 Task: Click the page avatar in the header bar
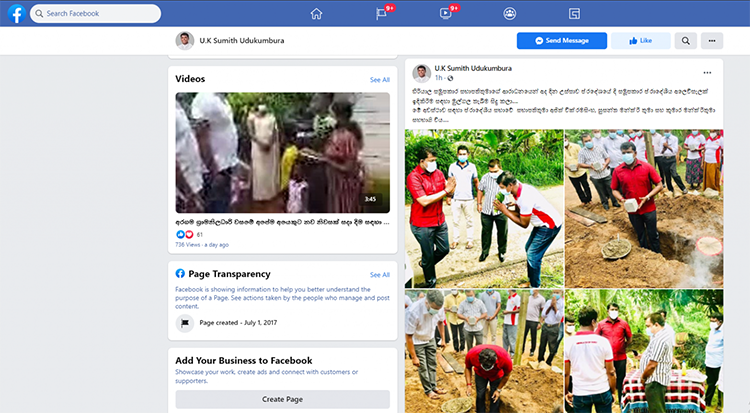[x=185, y=41]
